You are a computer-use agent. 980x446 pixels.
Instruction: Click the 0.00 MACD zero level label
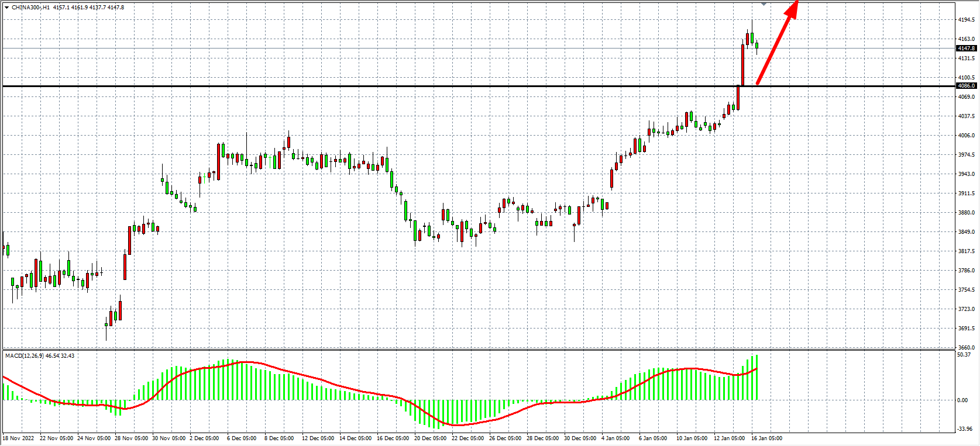click(962, 400)
